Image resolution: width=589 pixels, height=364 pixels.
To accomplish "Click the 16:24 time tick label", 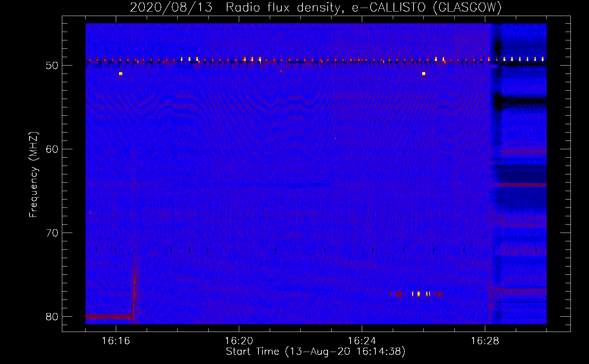I will click(x=362, y=341).
